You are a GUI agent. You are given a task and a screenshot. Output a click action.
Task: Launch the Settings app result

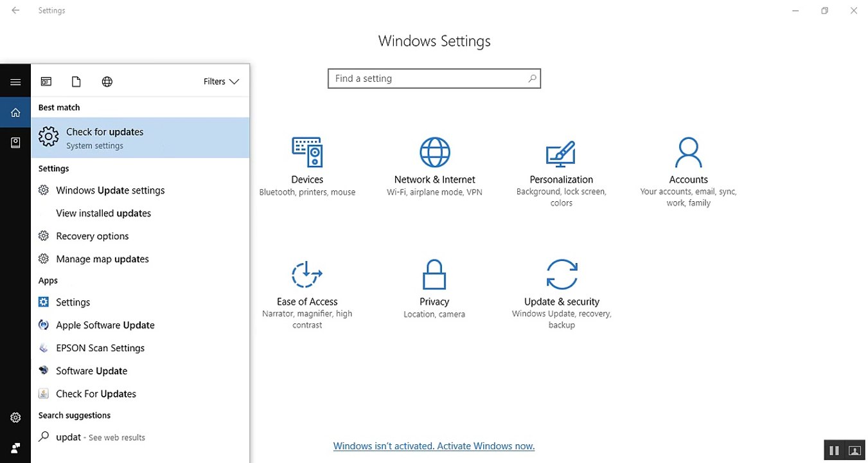pos(140,302)
